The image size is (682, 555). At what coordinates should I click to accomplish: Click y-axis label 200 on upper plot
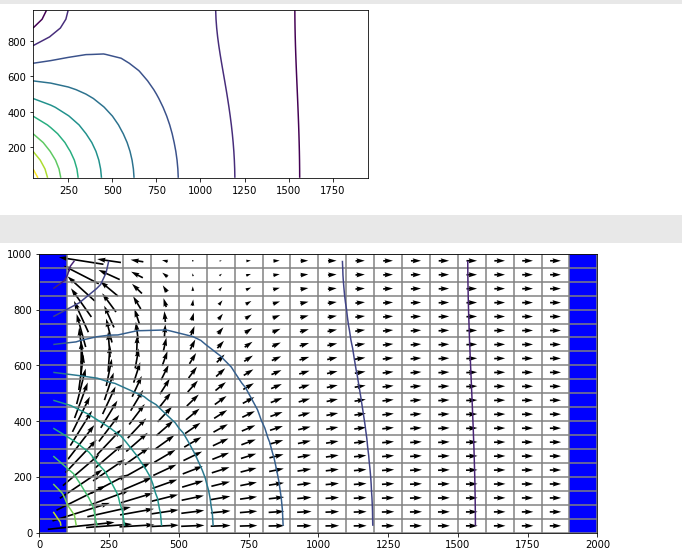click(x=16, y=149)
